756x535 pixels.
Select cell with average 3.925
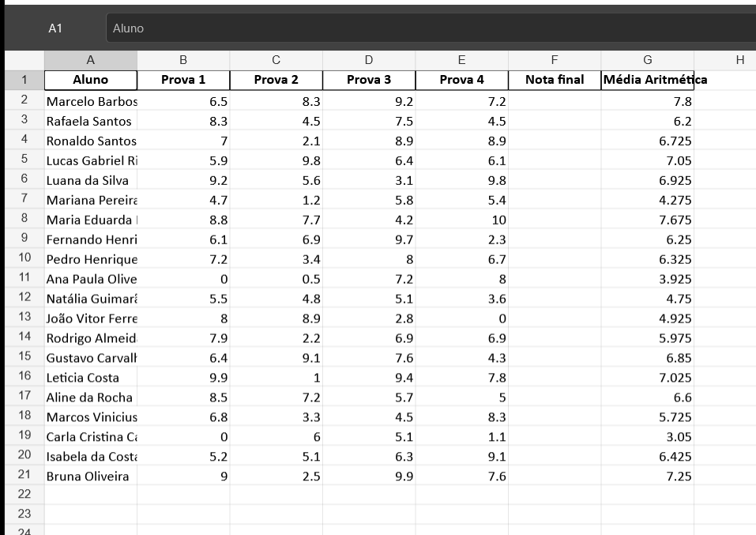648,279
